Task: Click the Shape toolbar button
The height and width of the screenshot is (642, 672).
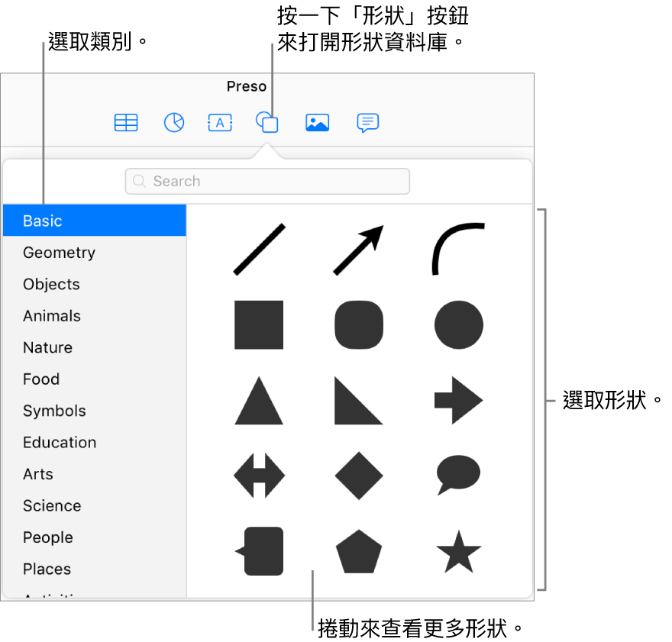Action: tap(267, 122)
